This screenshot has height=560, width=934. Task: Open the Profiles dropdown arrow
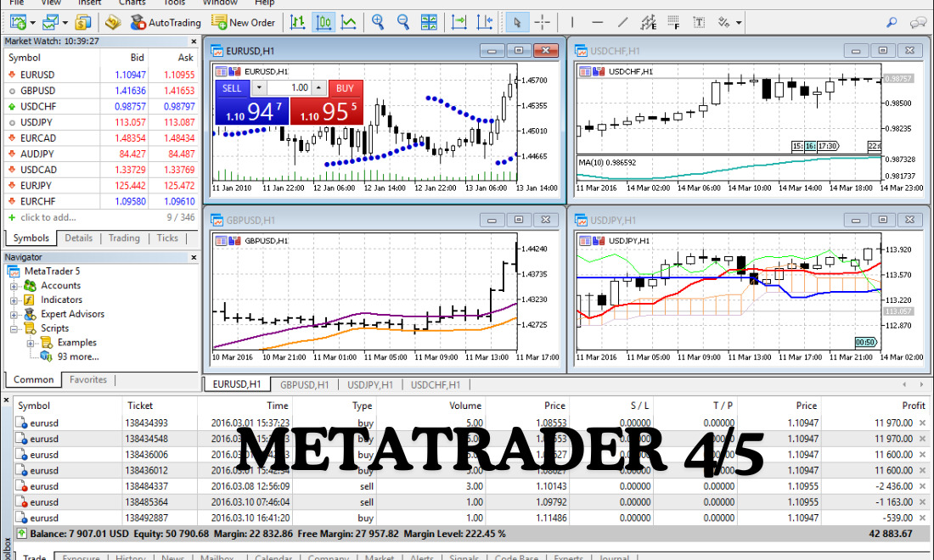click(x=65, y=23)
